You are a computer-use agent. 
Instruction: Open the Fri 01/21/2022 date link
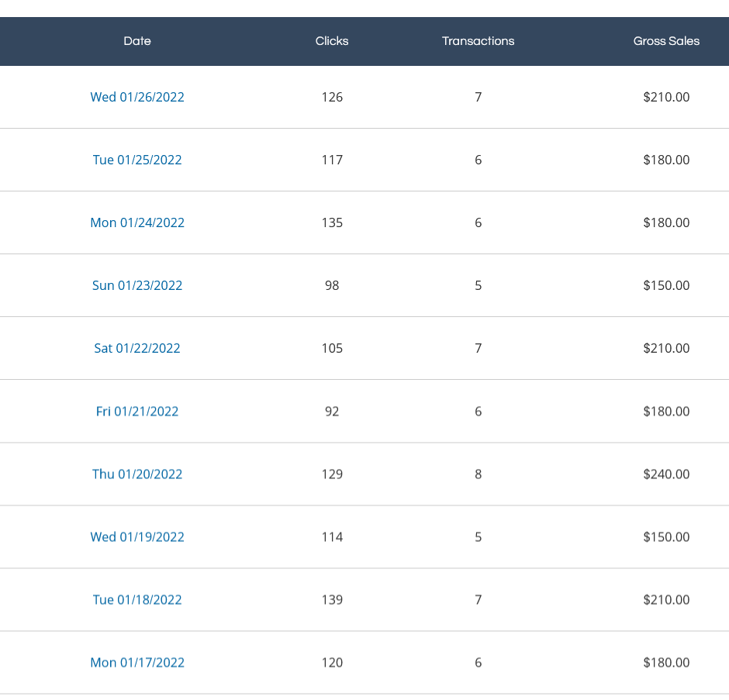tap(137, 411)
